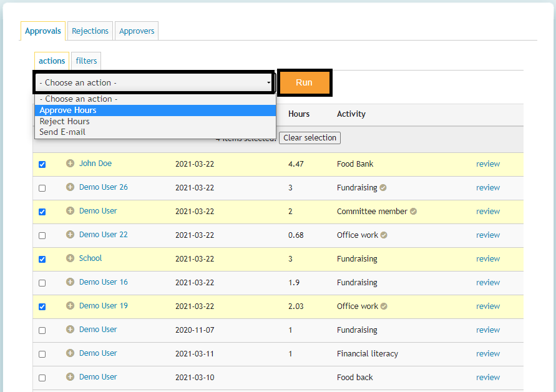
Task: Pick the blank Choose an action option
Action: [x=155, y=99]
